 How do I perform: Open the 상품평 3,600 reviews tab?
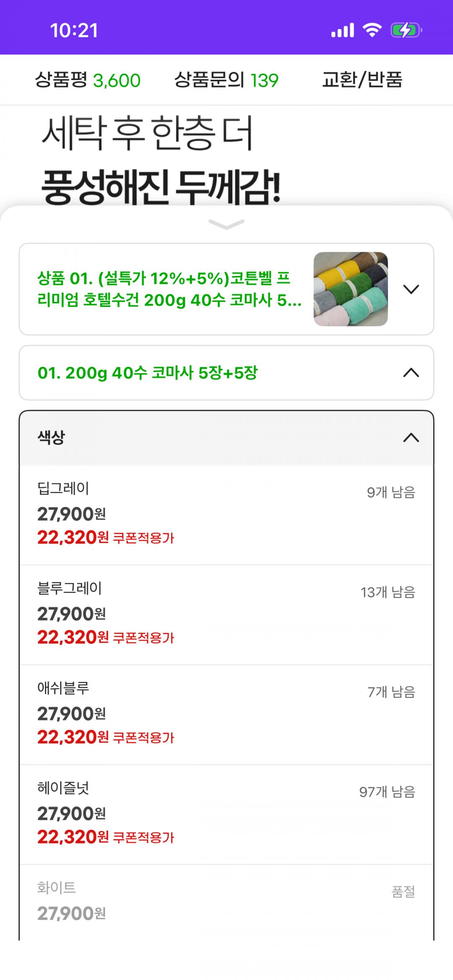(x=88, y=80)
